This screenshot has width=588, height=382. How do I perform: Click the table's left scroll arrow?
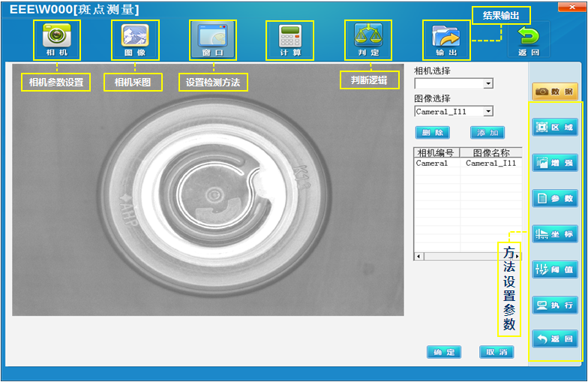point(418,257)
